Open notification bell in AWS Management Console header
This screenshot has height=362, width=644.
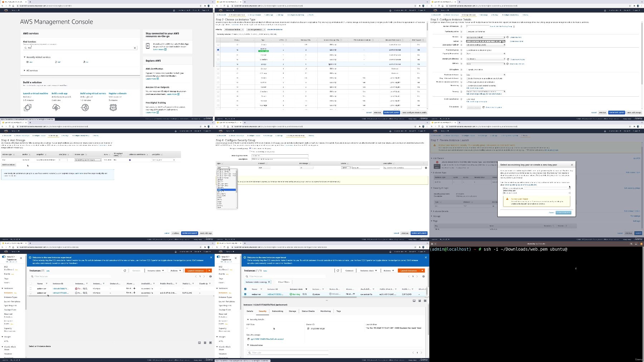point(174,10)
